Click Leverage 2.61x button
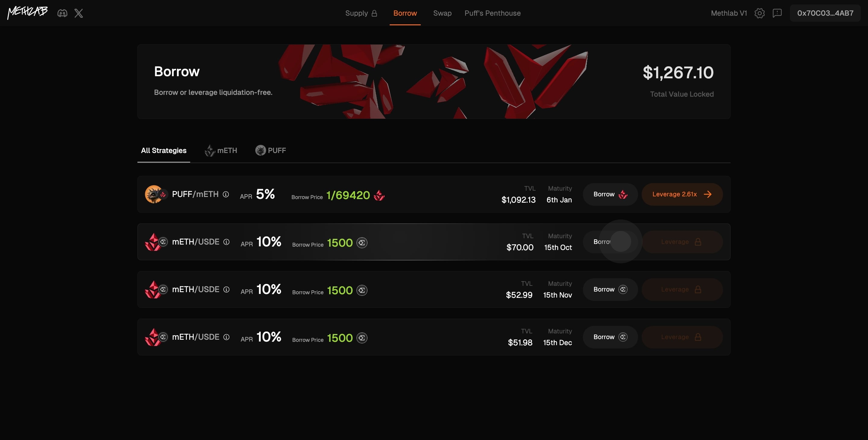The width and height of the screenshot is (868, 440). coord(682,194)
